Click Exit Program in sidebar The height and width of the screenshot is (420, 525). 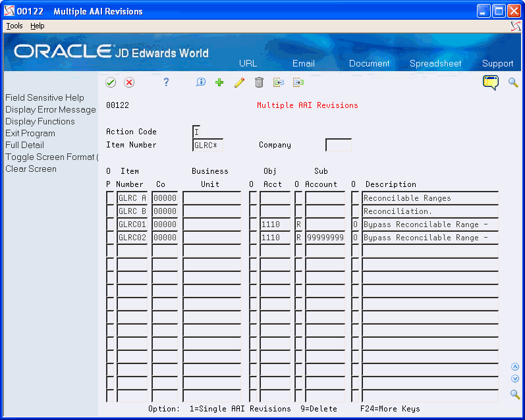click(30, 133)
